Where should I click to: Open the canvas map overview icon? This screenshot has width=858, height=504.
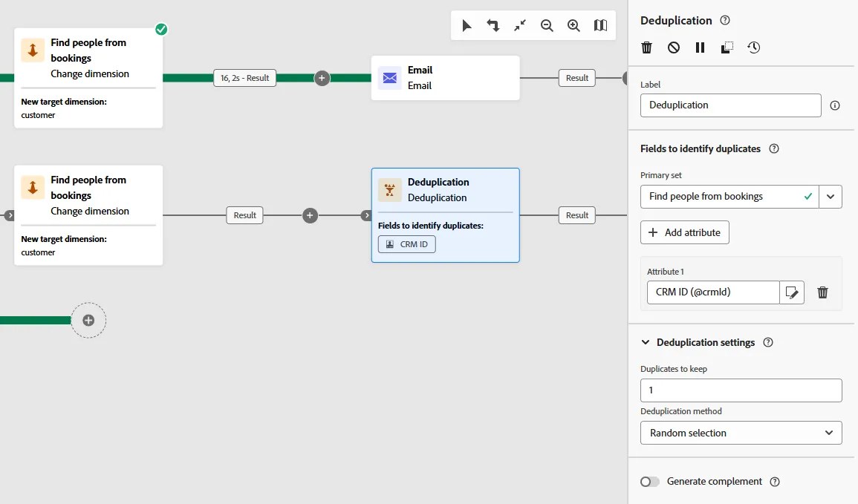pyautogui.click(x=600, y=26)
